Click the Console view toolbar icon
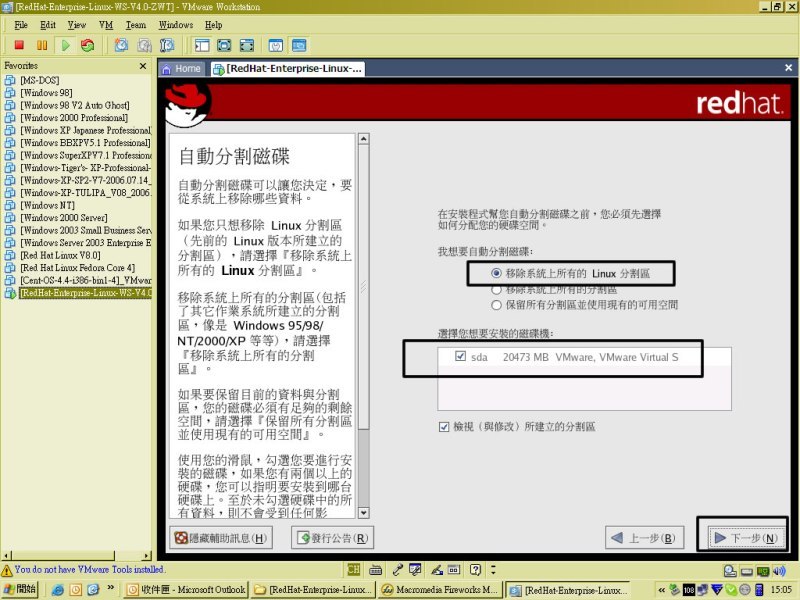Screen dimensions: 800x600 299,45
